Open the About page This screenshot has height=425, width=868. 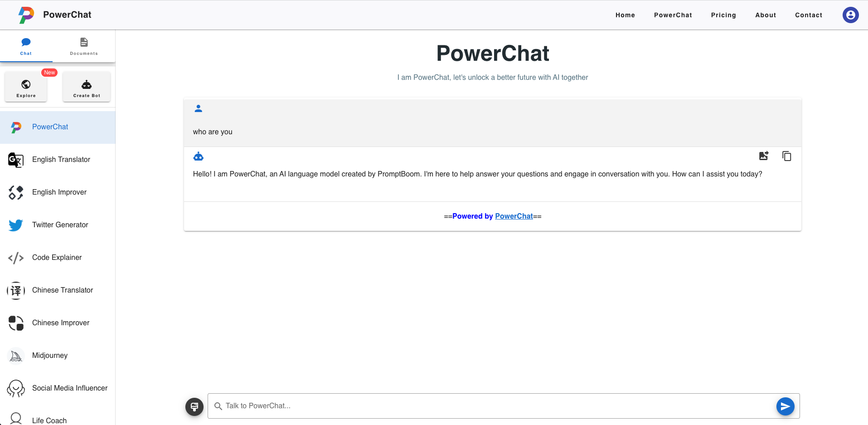[x=766, y=15]
